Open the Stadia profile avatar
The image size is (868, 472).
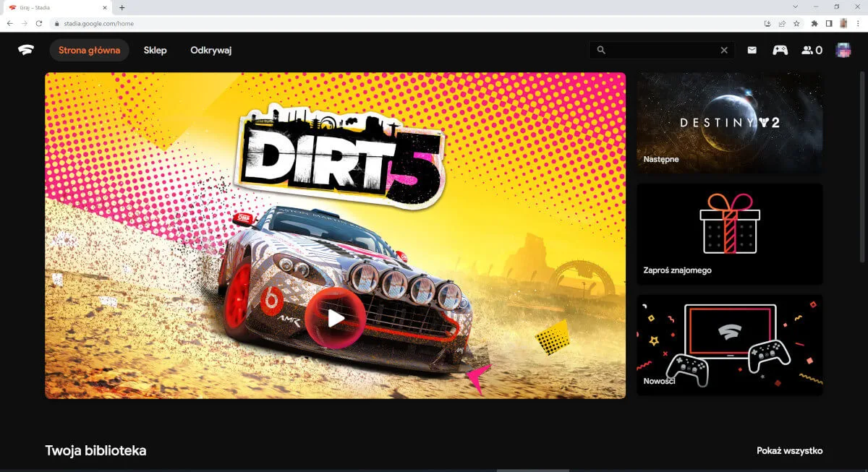click(x=843, y=51)
